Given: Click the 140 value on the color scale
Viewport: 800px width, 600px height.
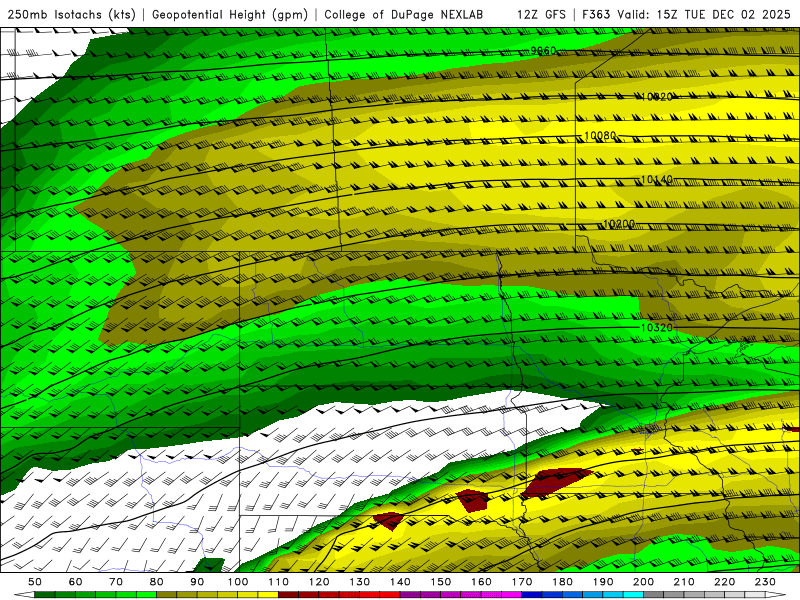Looking at the screenshot, I should pos(400,582).
